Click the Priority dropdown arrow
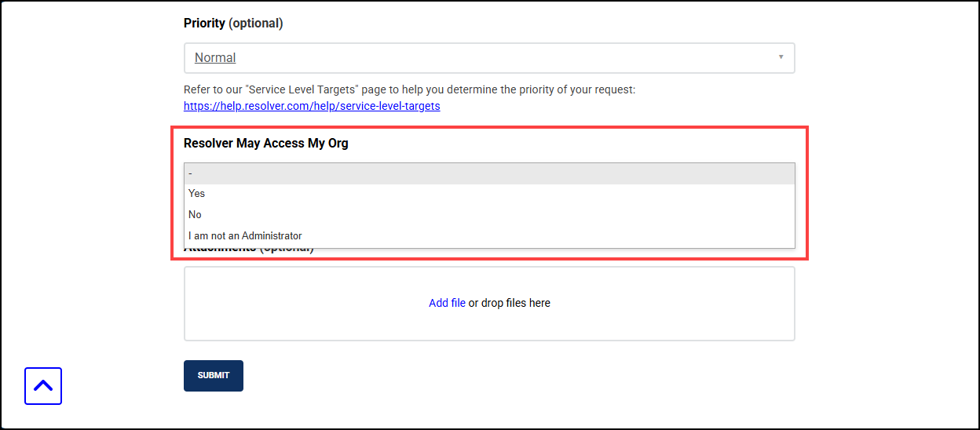The width and height of the screenshot is (980, 430). (x=781, y=57)
